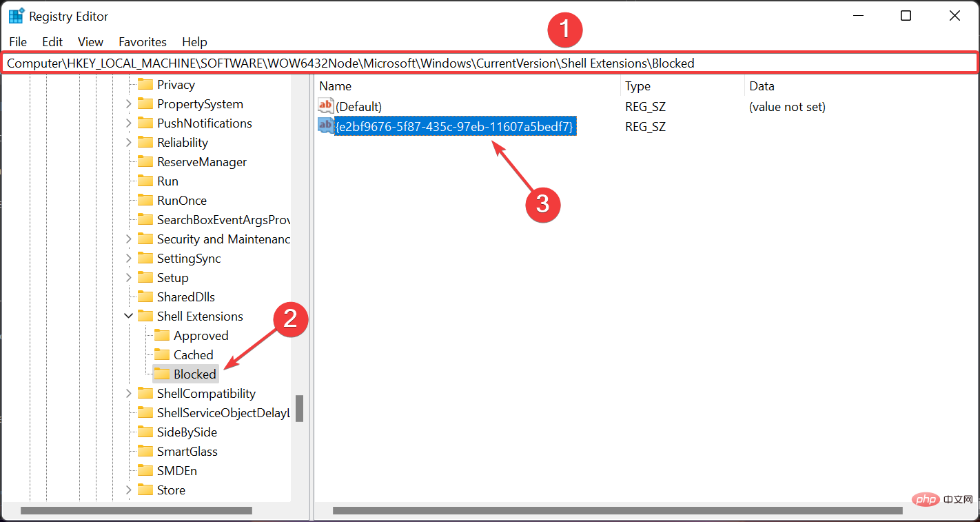
Task: Open the Help menu
Action: click(194, 42)
